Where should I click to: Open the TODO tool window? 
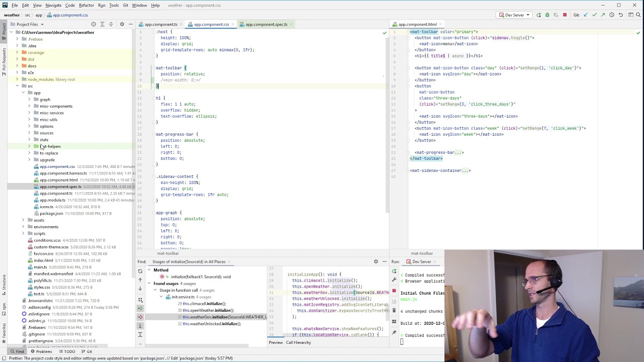point(67,351)
